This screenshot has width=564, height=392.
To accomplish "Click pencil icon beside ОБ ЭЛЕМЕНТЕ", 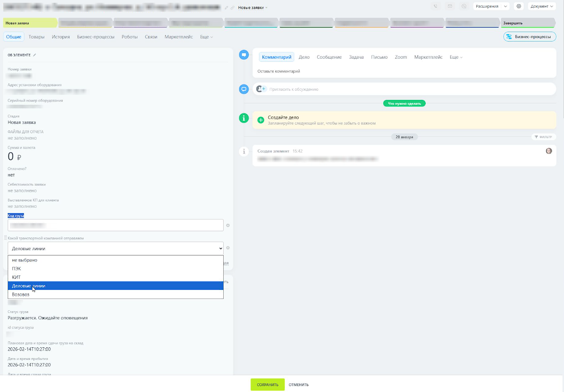I will click(x=35, y=55).
